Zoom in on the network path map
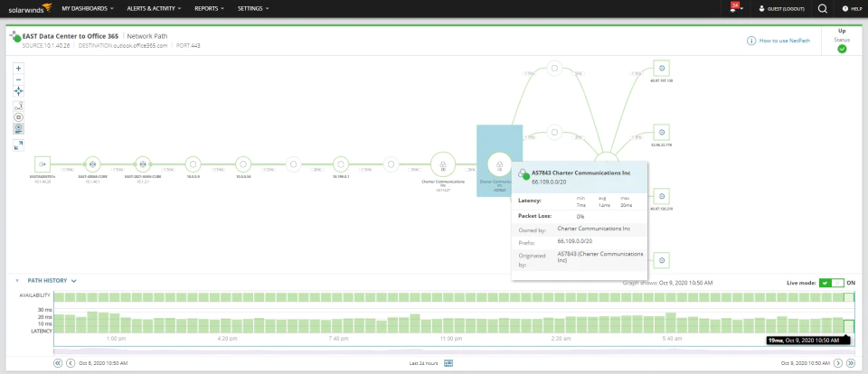 [18, 69]
